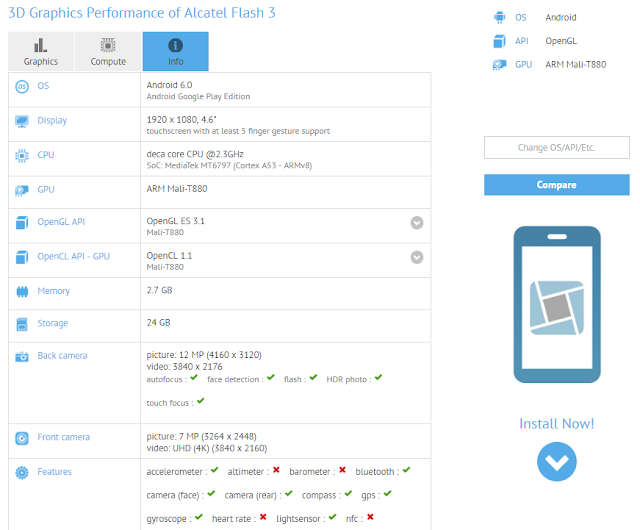640x530 pixels.
Task: Click the OS label link in table
Action: (x=43, y=86)
